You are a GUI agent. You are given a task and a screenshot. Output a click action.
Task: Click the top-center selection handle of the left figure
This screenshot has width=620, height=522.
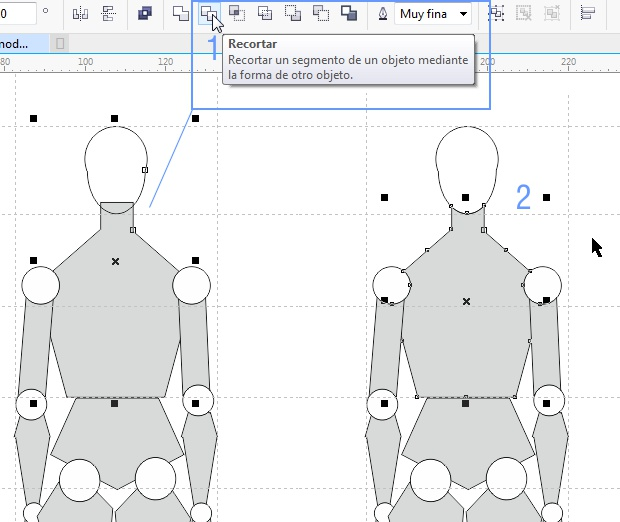pos(115,118)
